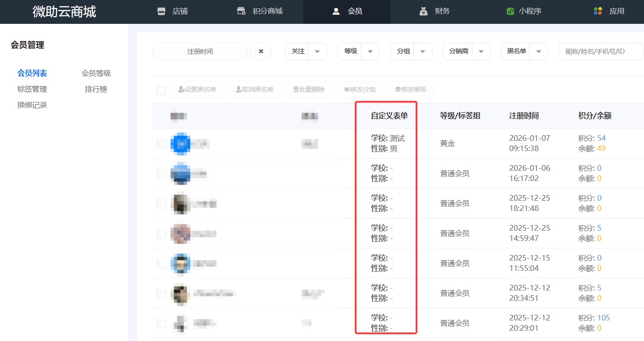Switch to the 会员等级 section
This screenshot has width=644, height=341.
[x=96, y=73]
